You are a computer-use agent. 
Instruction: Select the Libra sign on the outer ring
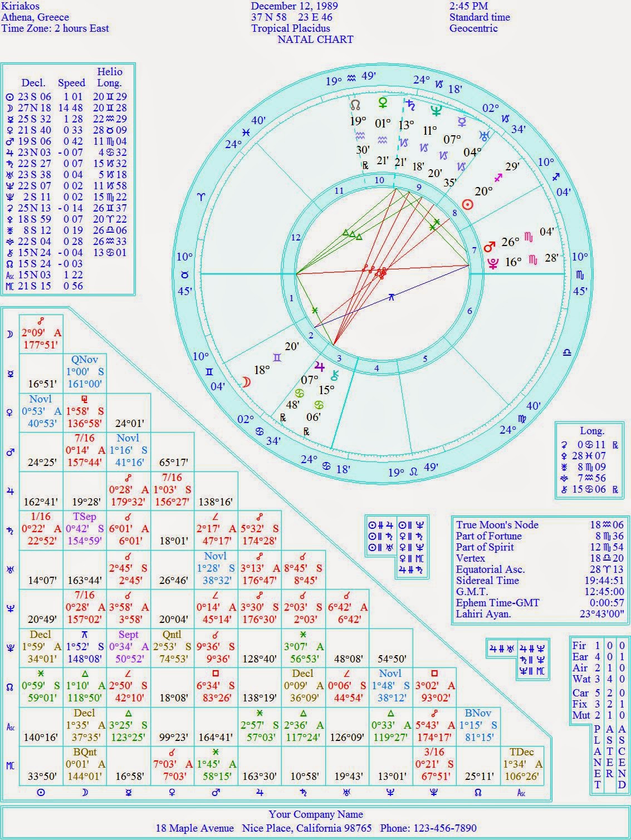(x=567, y=352)
